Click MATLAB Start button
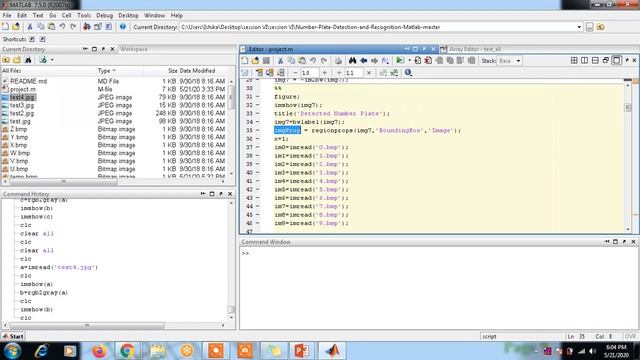The image size is (640, 360). 13,336
